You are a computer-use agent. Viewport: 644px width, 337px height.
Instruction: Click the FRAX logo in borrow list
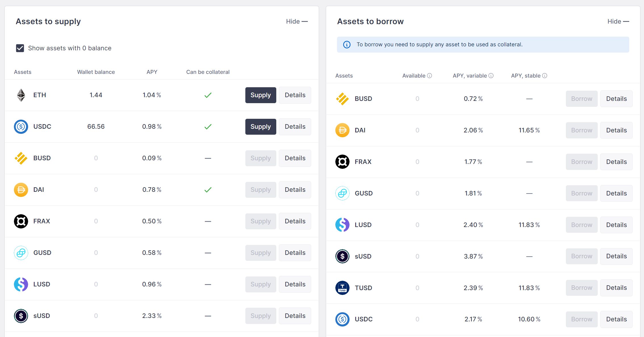(342, 162)
